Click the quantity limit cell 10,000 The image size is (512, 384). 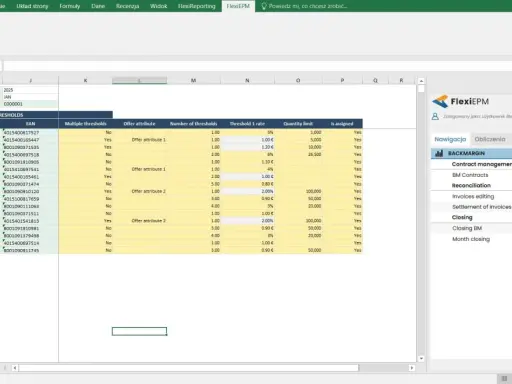click(298, 147)
